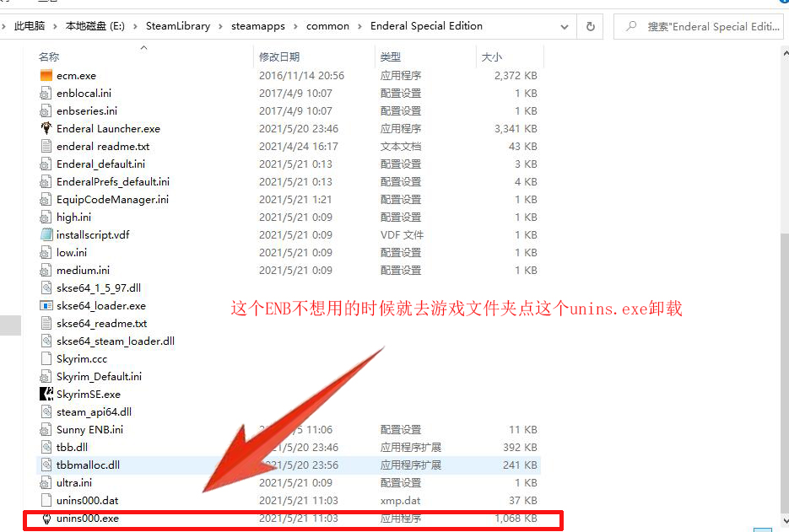Click the ecm.exe orange file icon
789x532 pixels.
point(46,75)
